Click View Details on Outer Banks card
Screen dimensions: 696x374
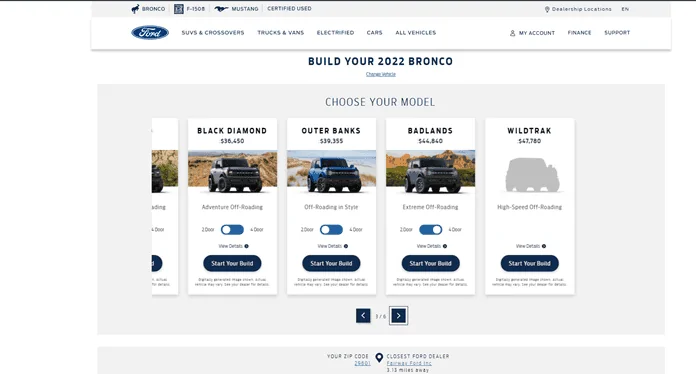(329, 246)
